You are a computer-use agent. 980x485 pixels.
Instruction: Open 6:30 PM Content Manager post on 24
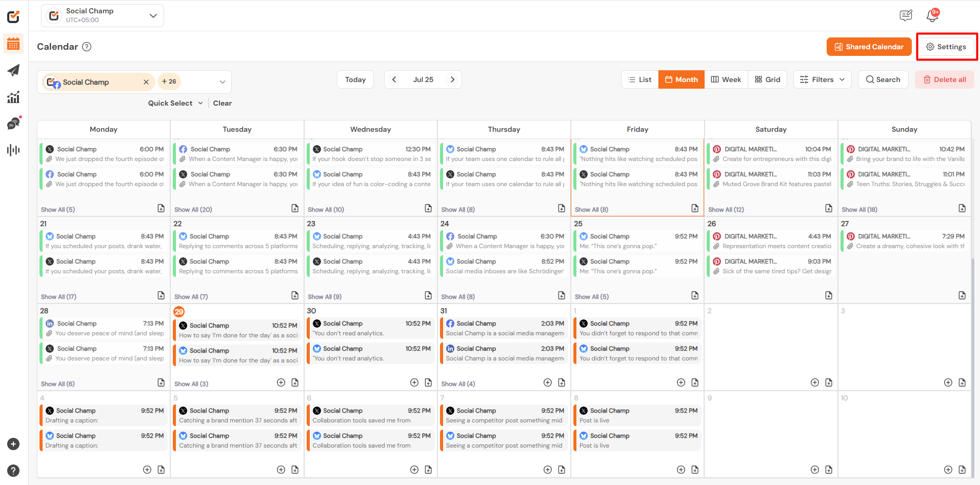point(505,241)
